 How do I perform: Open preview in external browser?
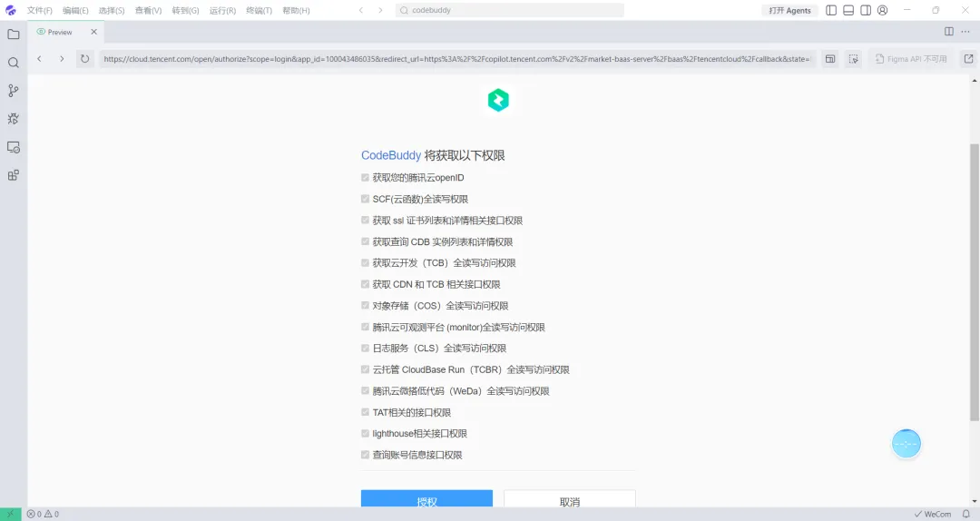click(x=969, y=59)
